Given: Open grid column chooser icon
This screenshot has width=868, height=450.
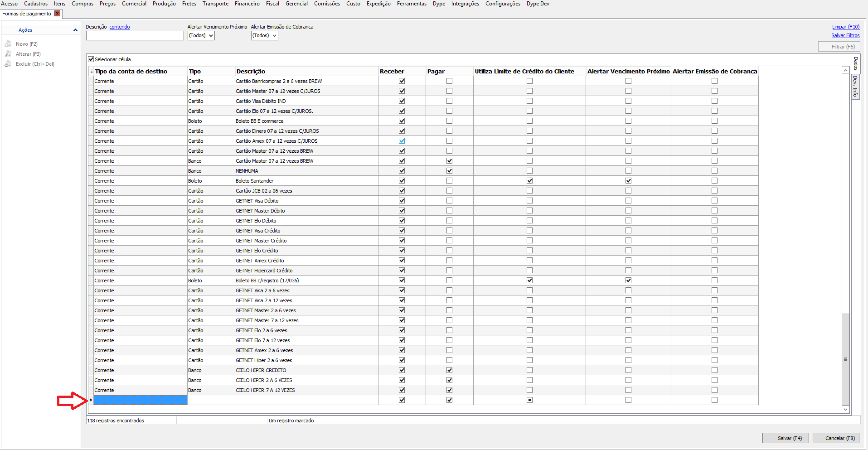Looking at the screenshot, I should [91, 71].
